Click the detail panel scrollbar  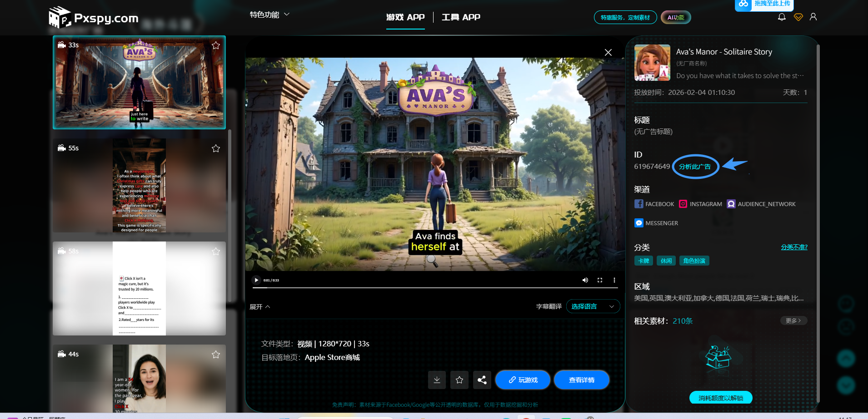818,222
